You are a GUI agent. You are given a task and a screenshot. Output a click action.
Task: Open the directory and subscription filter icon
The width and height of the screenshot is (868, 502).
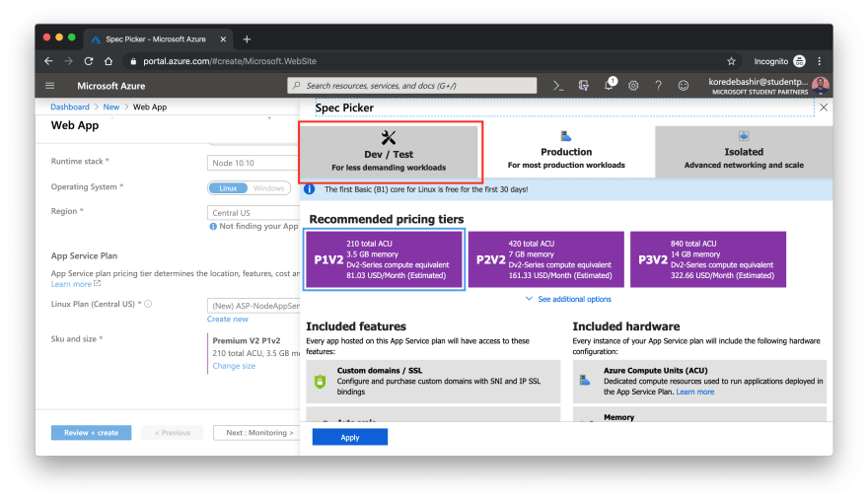[x=584, y=86]
